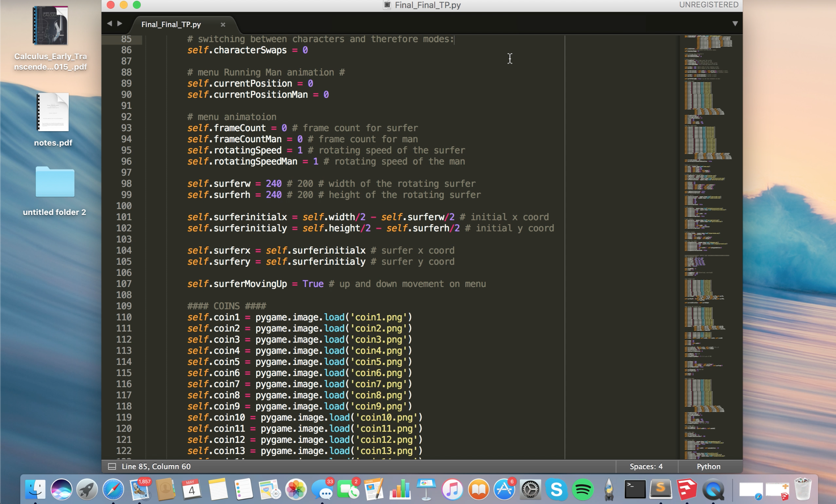Select the Final_Final_TP.py tab
This screenshot has width=836, height=504.
(x=171, y=25)
